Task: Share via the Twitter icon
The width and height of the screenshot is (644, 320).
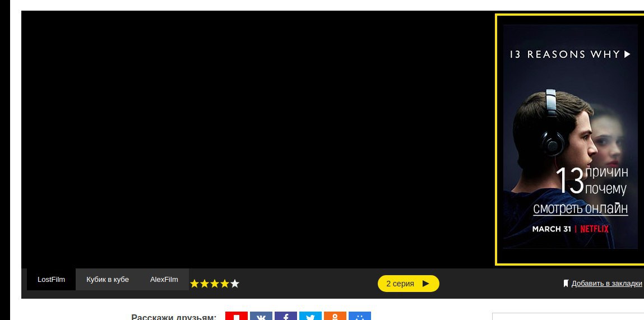Action: point(311,316)
